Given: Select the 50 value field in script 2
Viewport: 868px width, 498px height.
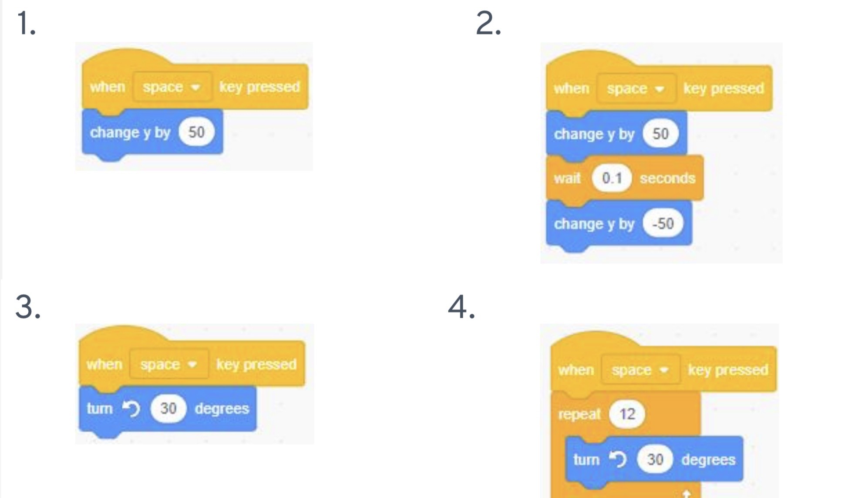Looking at the screenshot, I should coord(660,134).
